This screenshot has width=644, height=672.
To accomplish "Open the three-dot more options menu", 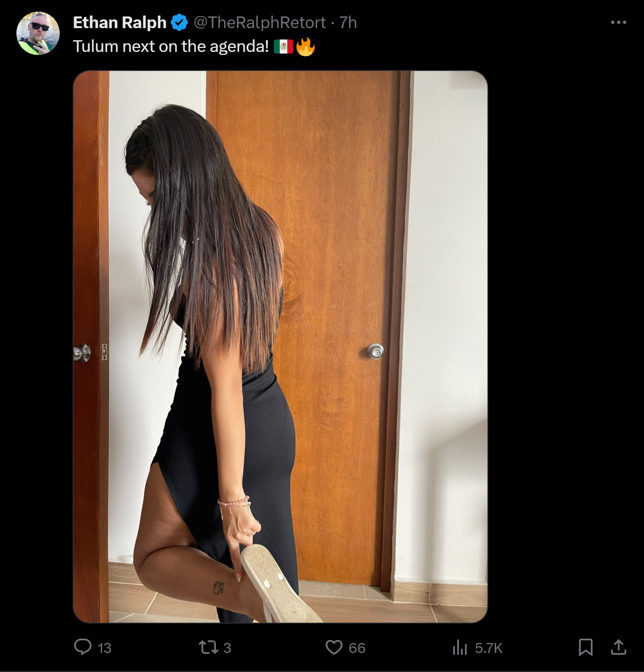I will click(618, 22).
